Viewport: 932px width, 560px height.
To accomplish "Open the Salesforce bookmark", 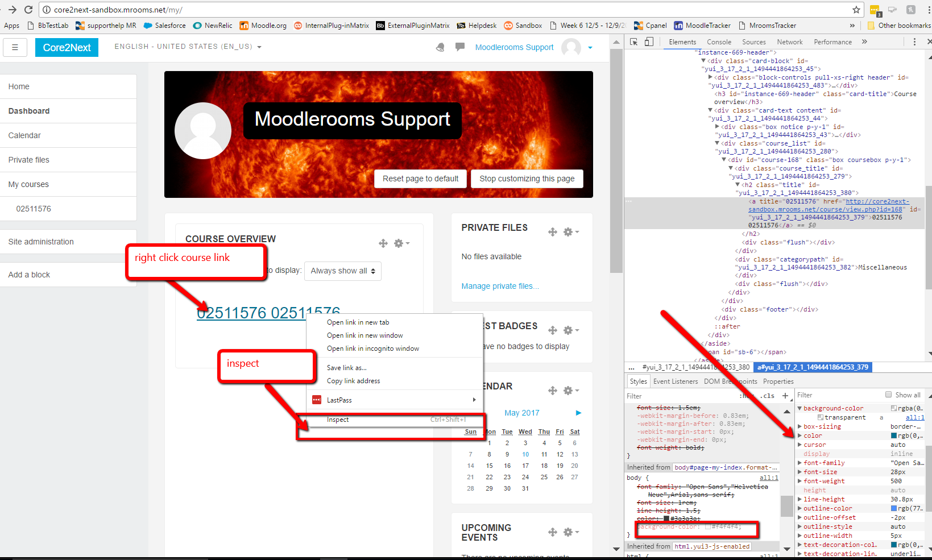I will (164, 26).
